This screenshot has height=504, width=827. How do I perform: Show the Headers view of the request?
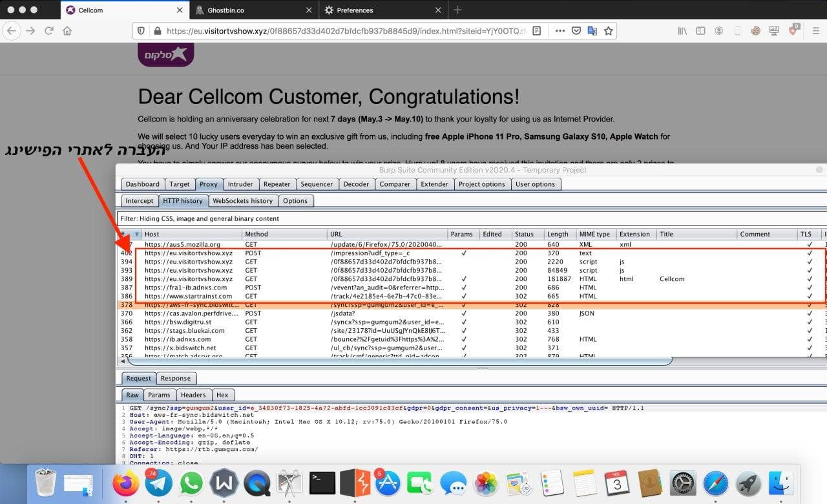(193, 395)
